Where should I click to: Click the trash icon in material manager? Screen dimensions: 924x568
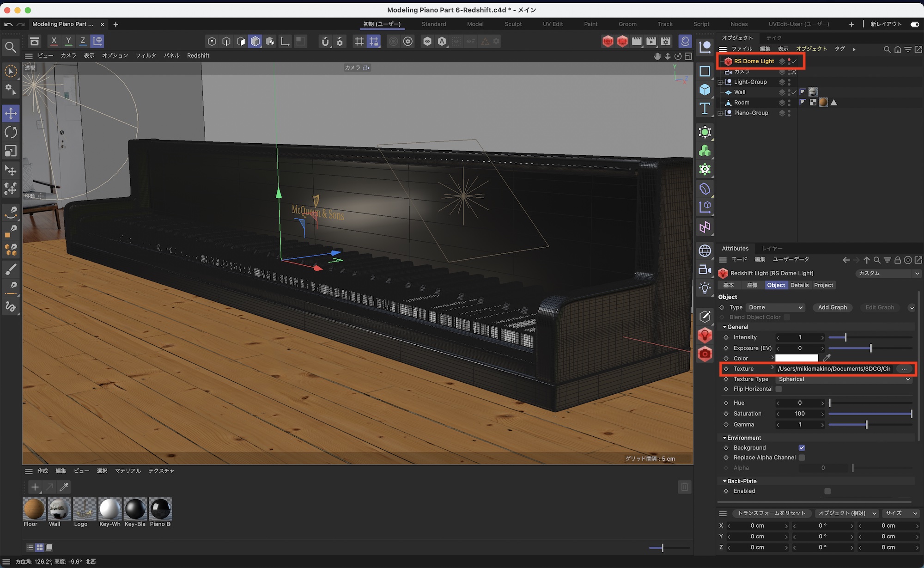point(685,487)
